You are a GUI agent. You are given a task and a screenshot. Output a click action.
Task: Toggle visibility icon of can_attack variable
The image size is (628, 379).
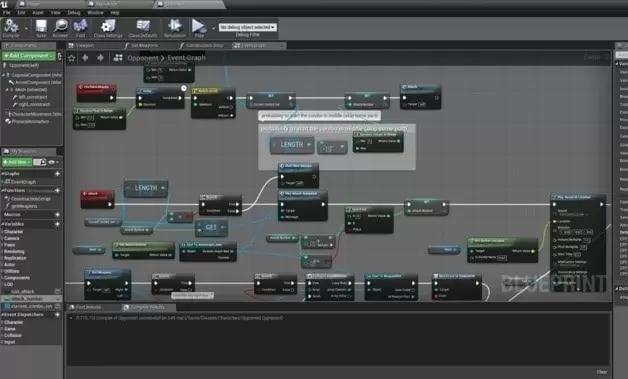[x=58, y=291]
